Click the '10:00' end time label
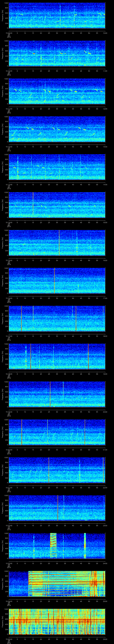 [x=105, y=33]
